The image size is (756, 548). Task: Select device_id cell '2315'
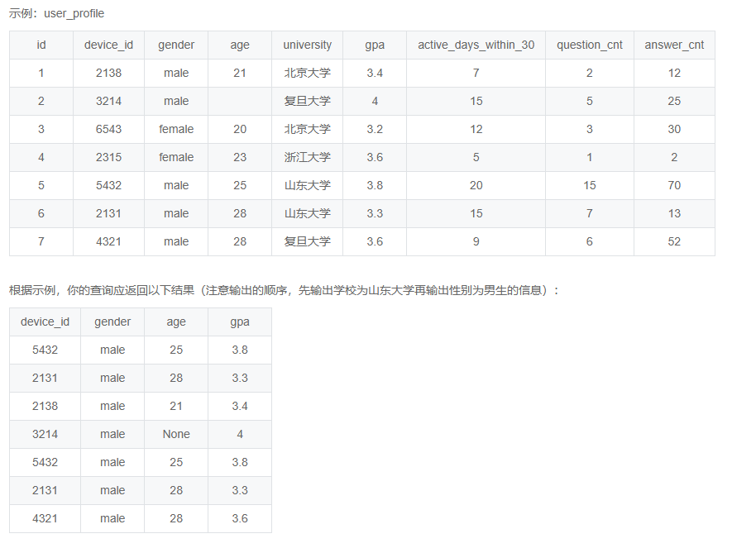[108, 157]
